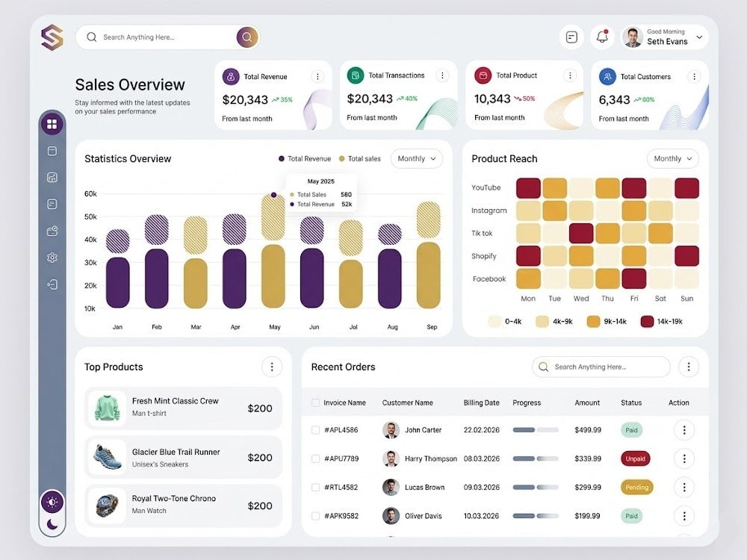Viewport: 747px width, 560px height.
Task: Open the notifications bell
Action: (x=602, y=37)
